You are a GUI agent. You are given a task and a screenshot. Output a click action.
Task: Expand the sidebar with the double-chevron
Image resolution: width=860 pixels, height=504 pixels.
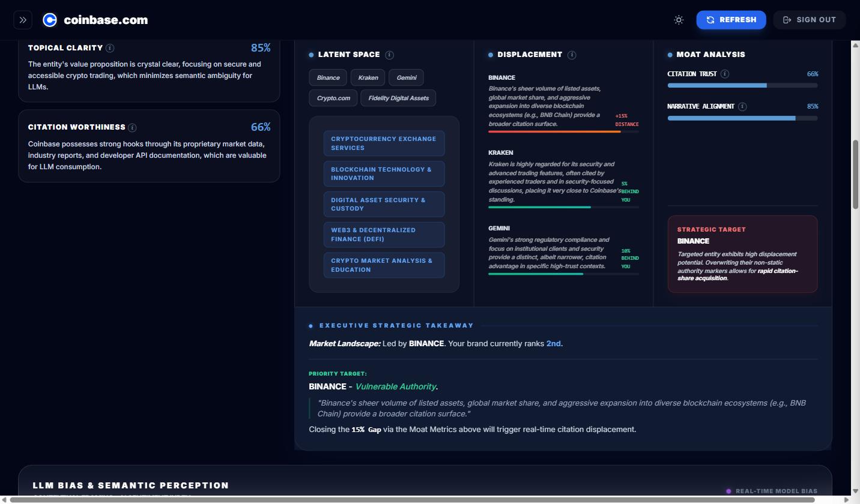23,20
